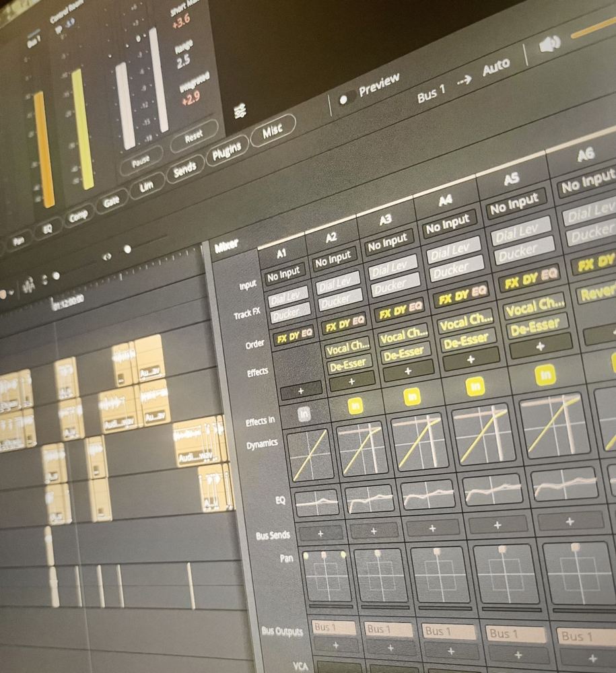Open the A4 Pan control
Image resolution: width=616 pixels, height=673 pixels.
coord(507,575)
